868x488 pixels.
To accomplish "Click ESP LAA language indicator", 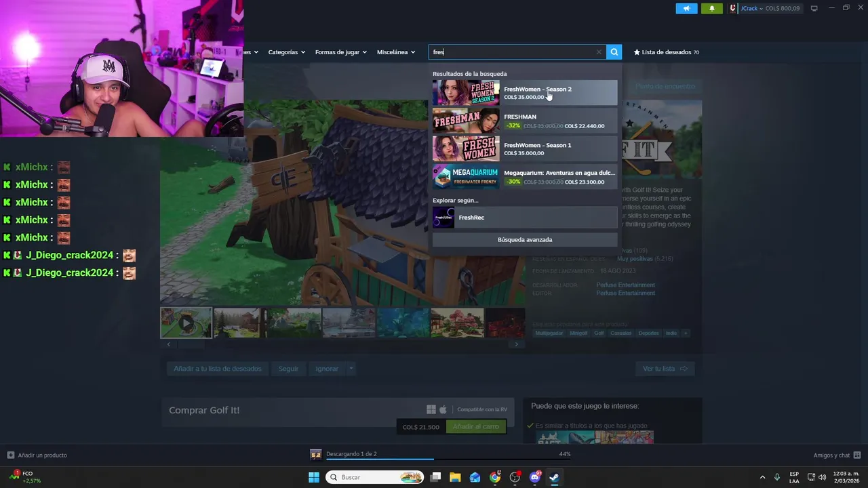I will (x=794, y=477).
